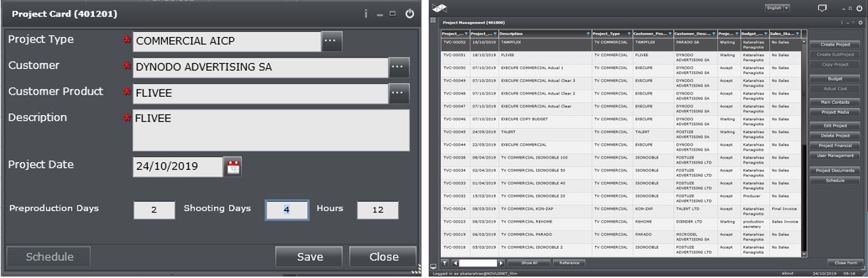The width and height of the screenshot is (868, 278).
Task: Focus the Shooting Days field
Action: [287, 210]
